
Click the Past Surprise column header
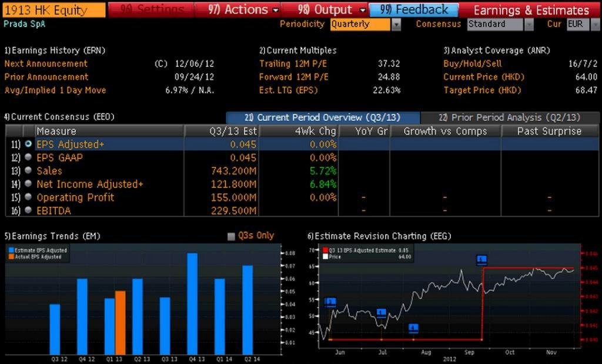click(x=550, y=131)
